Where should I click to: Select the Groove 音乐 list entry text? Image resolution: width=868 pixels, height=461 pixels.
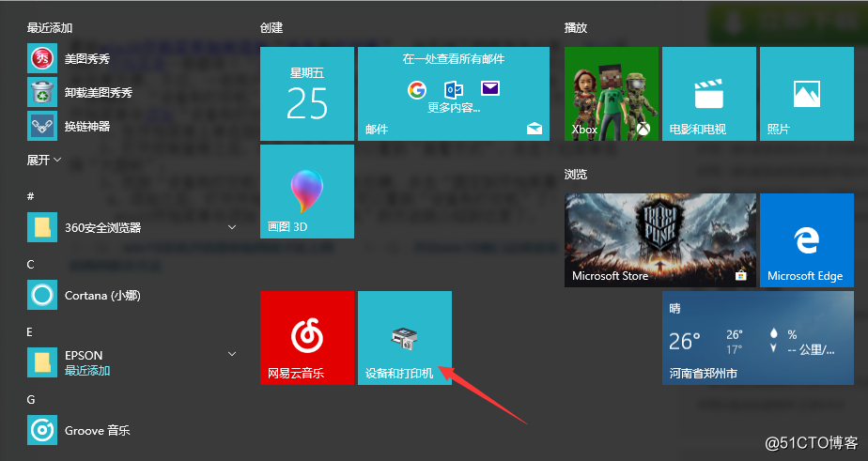98,431
